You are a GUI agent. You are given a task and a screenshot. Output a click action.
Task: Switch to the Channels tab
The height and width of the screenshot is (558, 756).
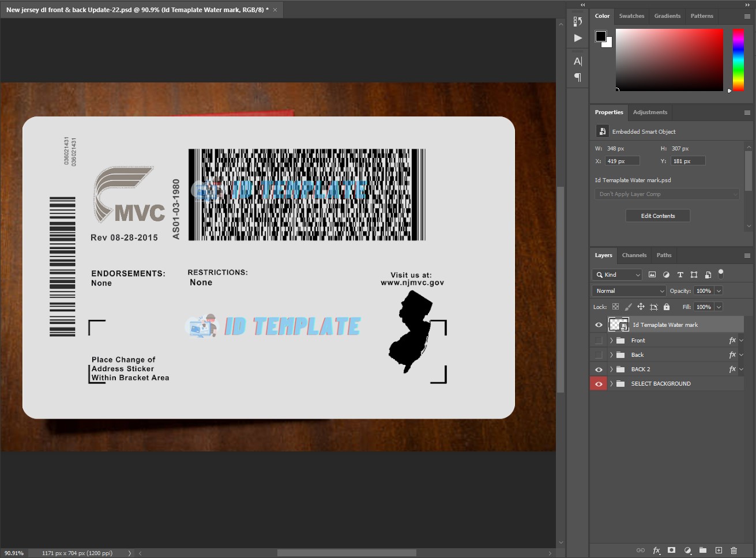pyautogui.click(x=634, y=255)
